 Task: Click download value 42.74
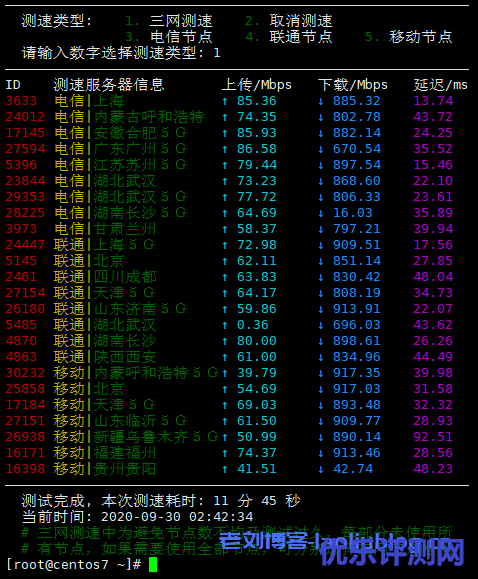pos(353,469)
